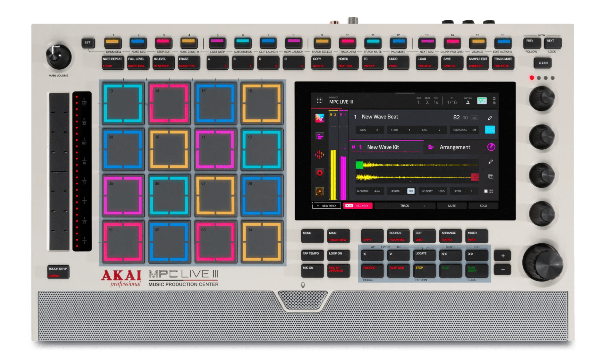Viewport: 606px width, 364px height.
Task: Open the END value field
Action: point(432,130)
